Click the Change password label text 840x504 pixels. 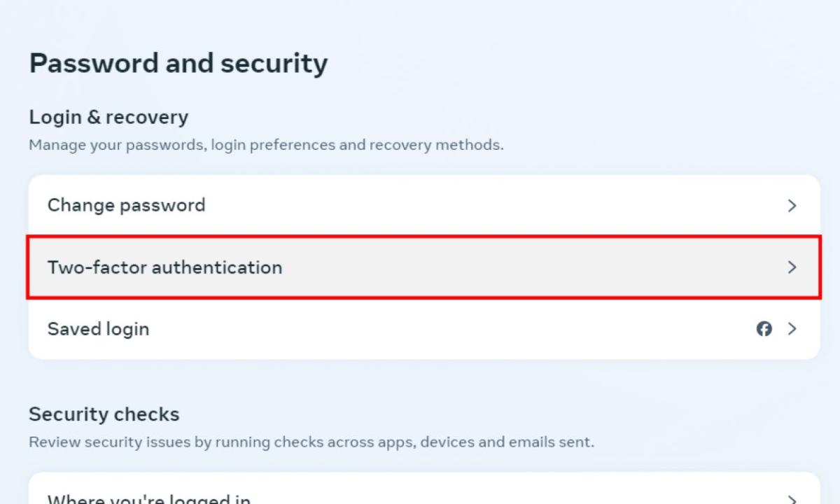click(x=126, y=205)
